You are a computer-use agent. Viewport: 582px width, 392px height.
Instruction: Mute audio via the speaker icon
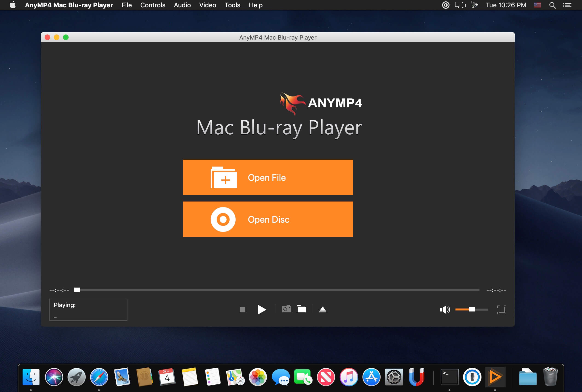[x=444, y=309]
